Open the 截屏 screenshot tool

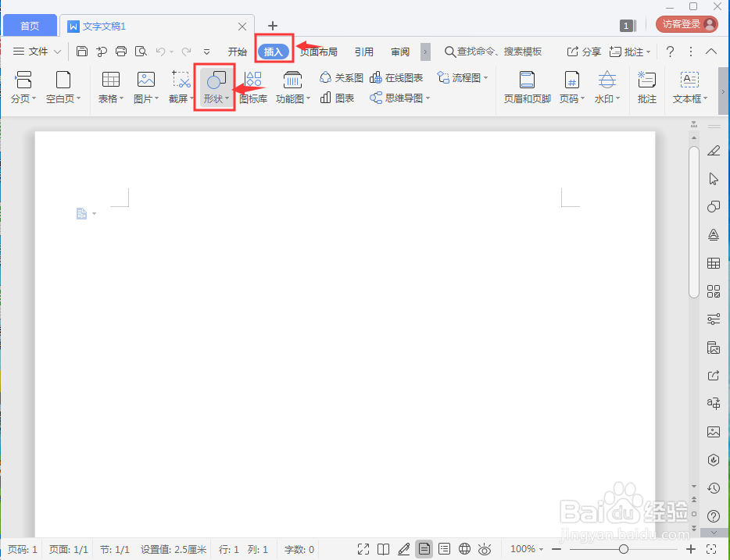click(x=181, y=87)
